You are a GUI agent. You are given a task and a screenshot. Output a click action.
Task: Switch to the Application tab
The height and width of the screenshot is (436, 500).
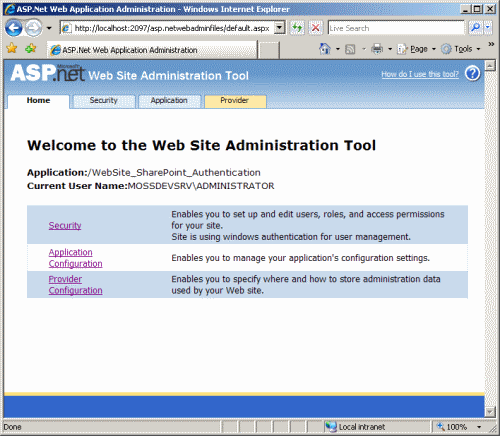click(169, 101)
